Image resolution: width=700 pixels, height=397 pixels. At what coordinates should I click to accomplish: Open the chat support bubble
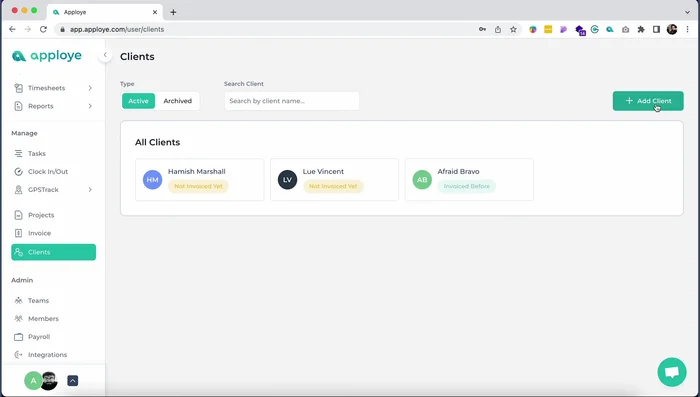(x=671, y=372)
